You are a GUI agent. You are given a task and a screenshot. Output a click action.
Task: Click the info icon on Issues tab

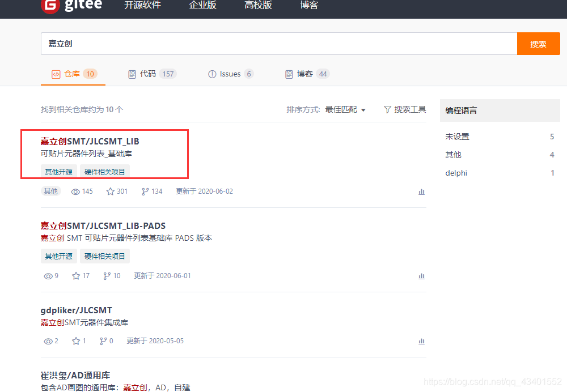(212, 74)
